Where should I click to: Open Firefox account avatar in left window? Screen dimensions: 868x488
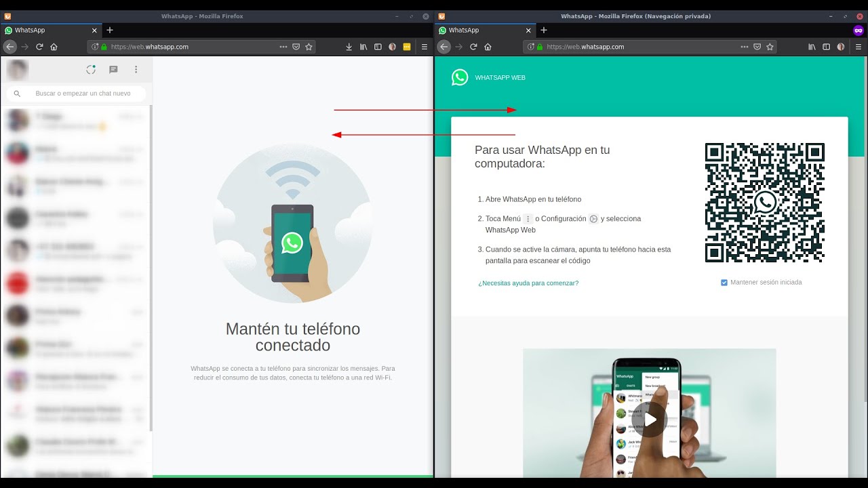tap(393, 47)
